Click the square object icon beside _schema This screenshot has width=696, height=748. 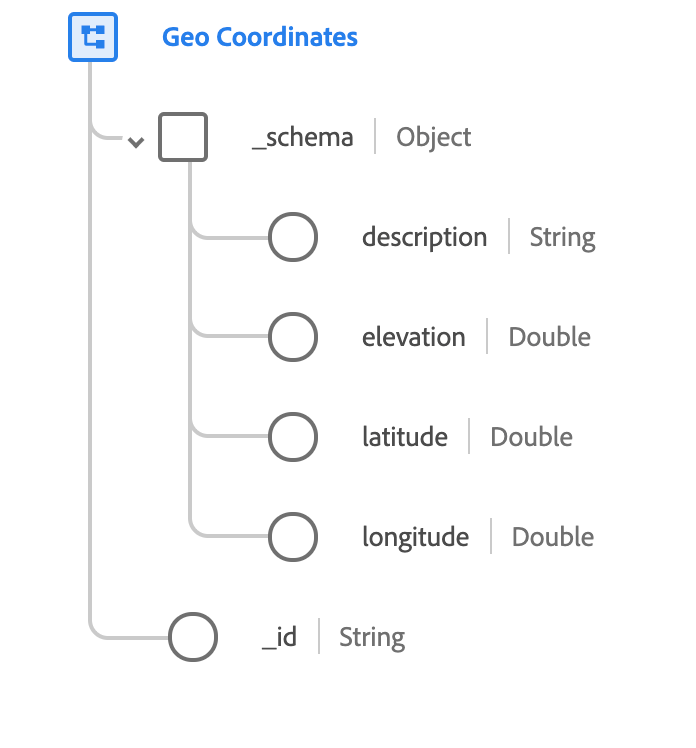(x=183, y=137)
